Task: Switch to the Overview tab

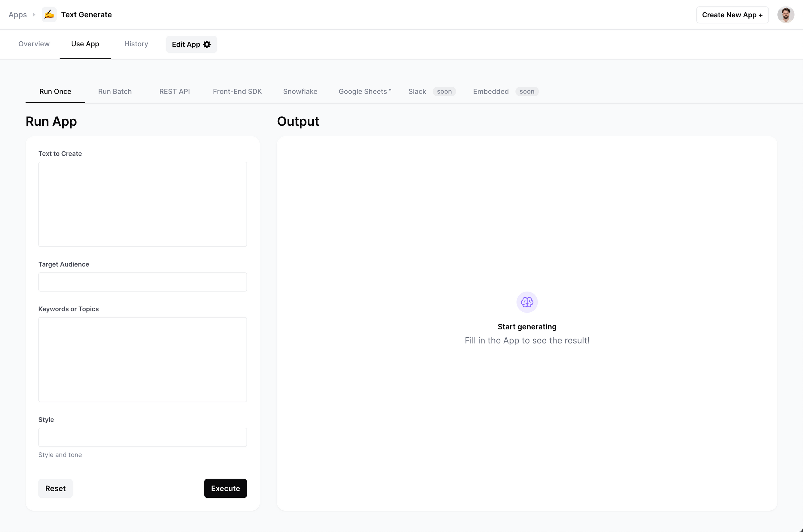Action: [x=34, y=44]
